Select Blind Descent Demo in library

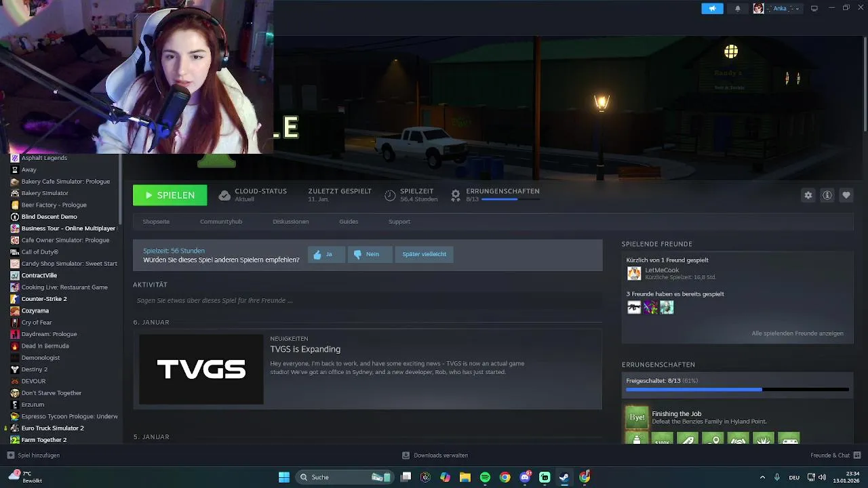coord(50,217)
